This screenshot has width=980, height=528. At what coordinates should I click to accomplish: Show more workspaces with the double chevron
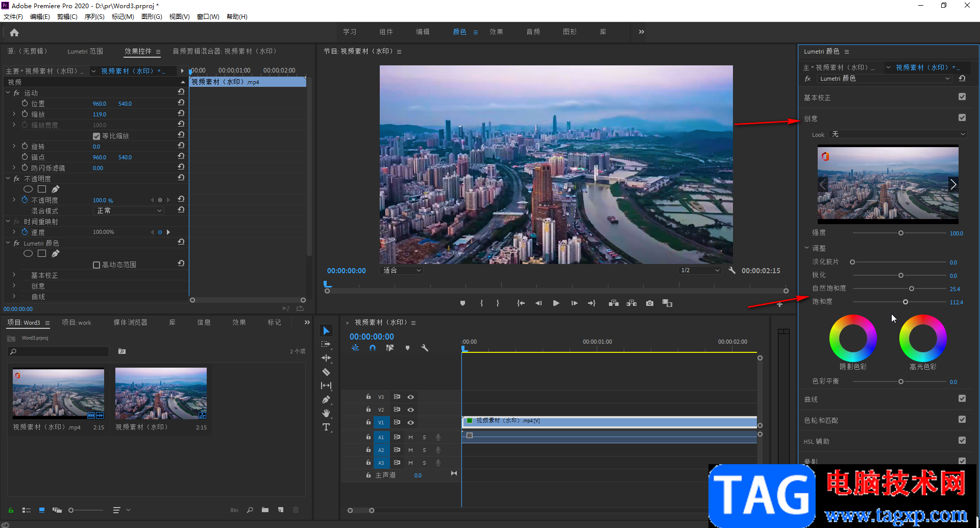coord(642,32)
